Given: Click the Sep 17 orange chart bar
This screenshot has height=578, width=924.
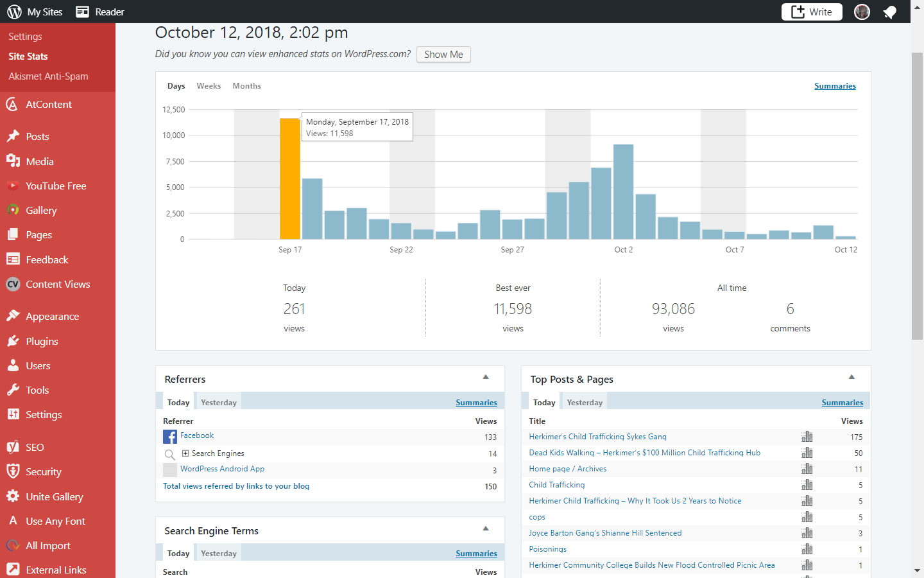Looking at the screenshot, I should click(290, 179).
